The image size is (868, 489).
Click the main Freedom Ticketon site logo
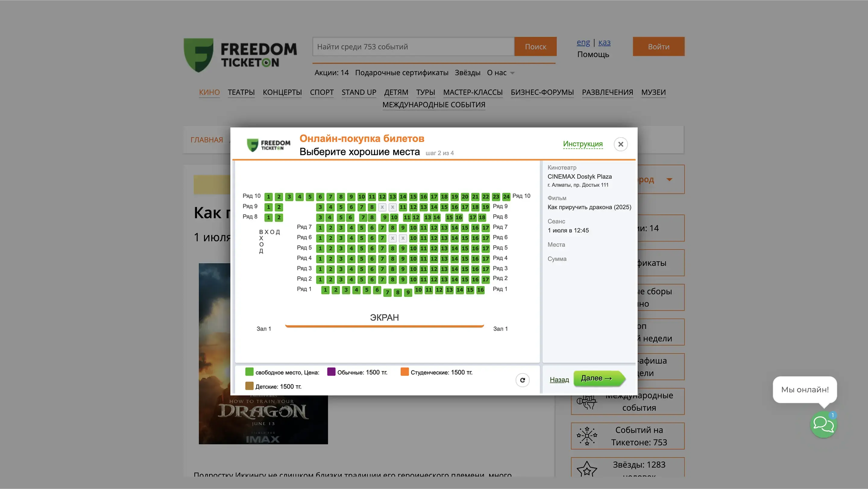pos(240,55)
